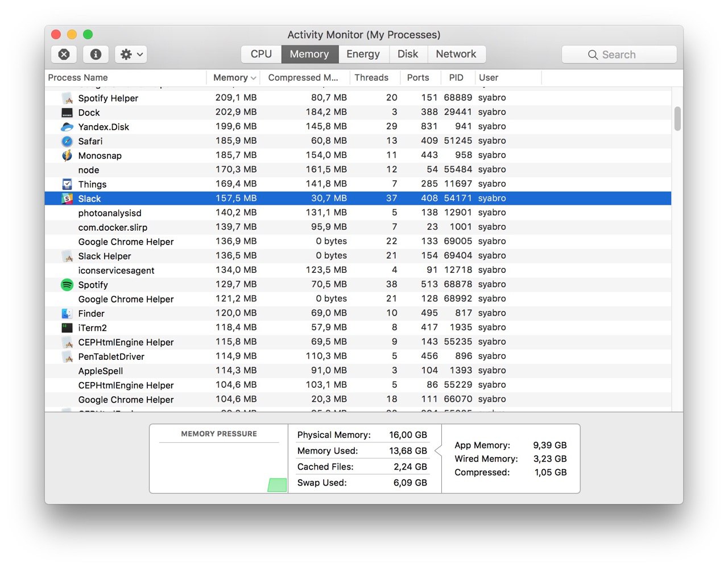Click Monosnap's PID 958
The height and width of the screenshot is (568, 728).
(464, 155)
